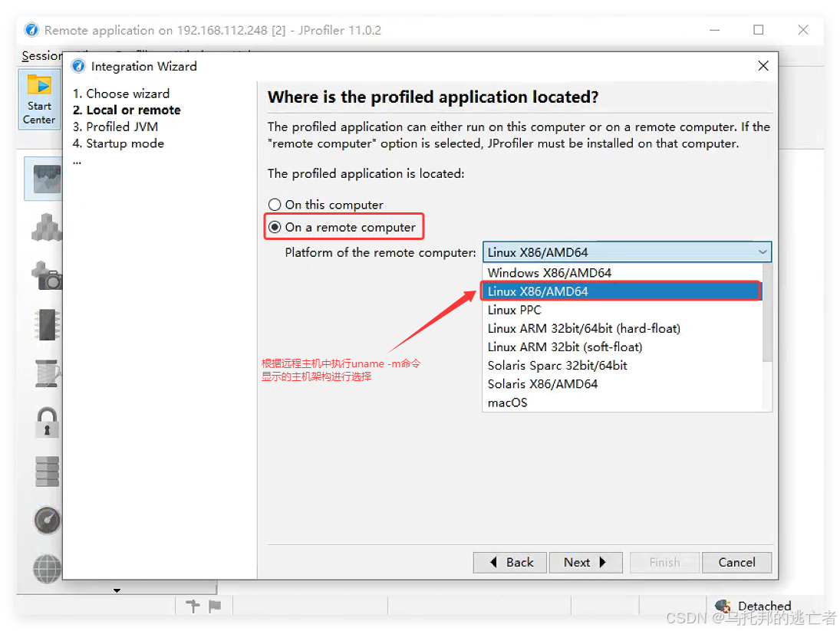Click the Next button
840x631 pixels.
coord(585,563)
